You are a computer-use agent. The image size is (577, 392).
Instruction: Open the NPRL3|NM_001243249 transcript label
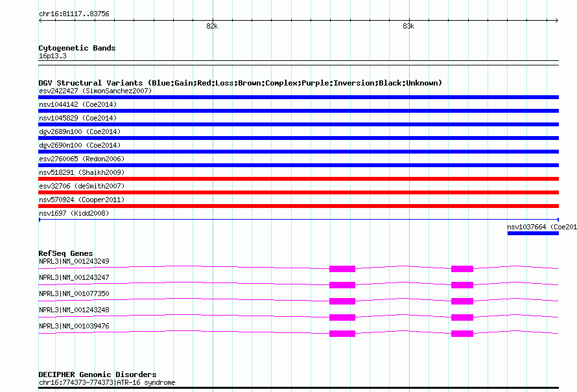pos(74,262)
